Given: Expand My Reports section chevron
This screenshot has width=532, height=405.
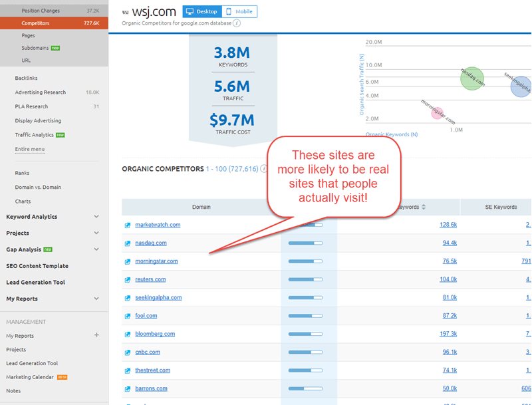Looking at the screenshot, I should 96,299.
